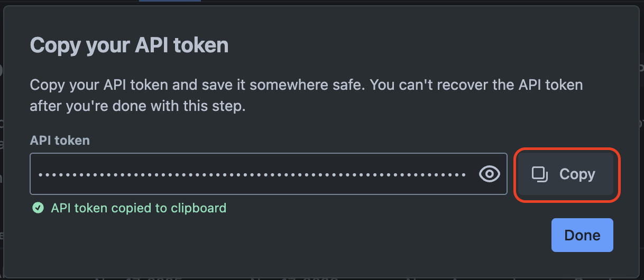Click the 'Copy' text label beside icon
Image resolution: width=644 pixels, height=280 pixels.
point(577,174)
